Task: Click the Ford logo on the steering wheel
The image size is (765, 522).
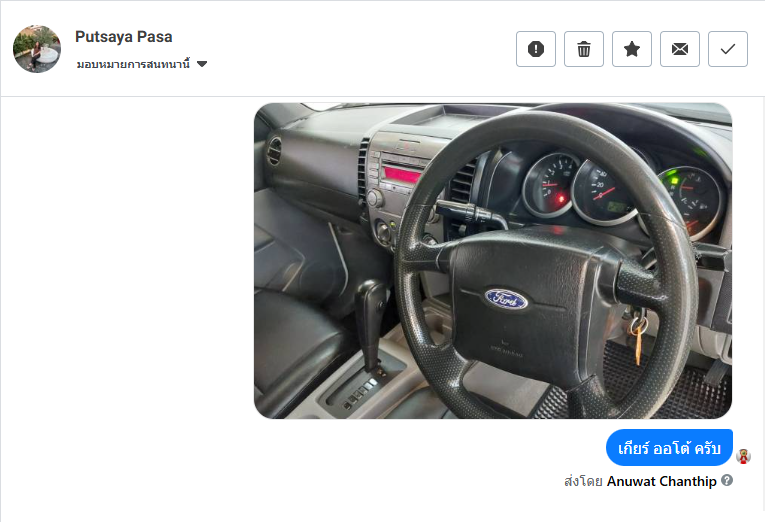Action: (x=506, y=299)
